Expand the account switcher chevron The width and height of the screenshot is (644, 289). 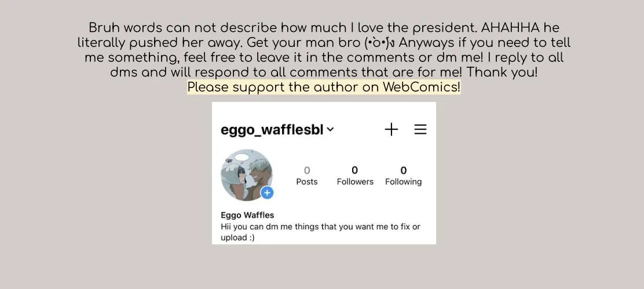[330, 130]
